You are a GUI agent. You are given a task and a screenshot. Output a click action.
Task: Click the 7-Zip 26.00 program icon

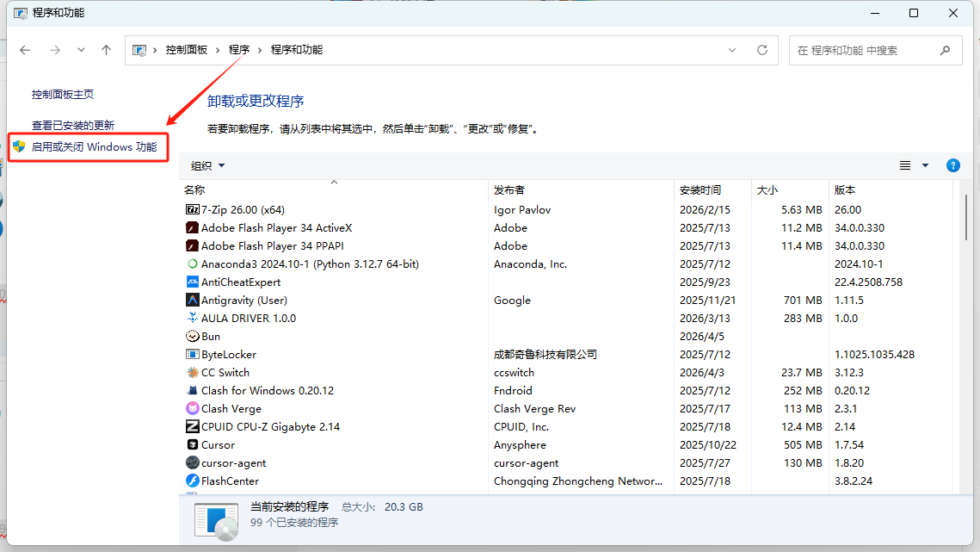[193, 209]
